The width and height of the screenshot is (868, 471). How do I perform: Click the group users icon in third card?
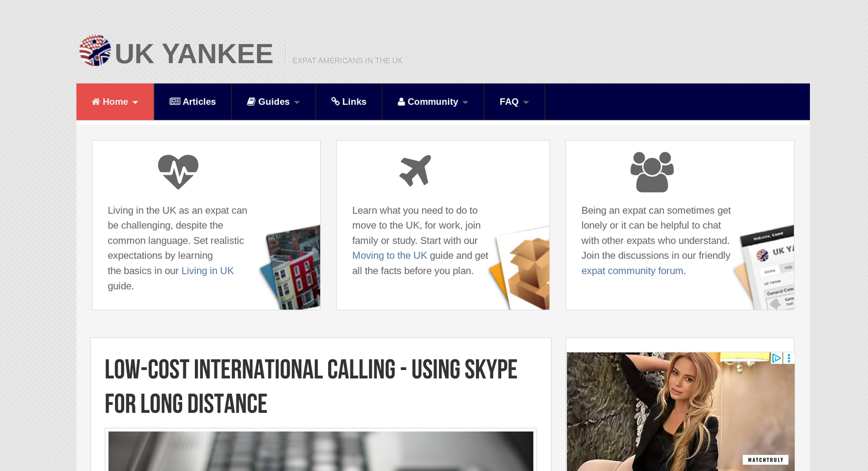click(652, 172)
